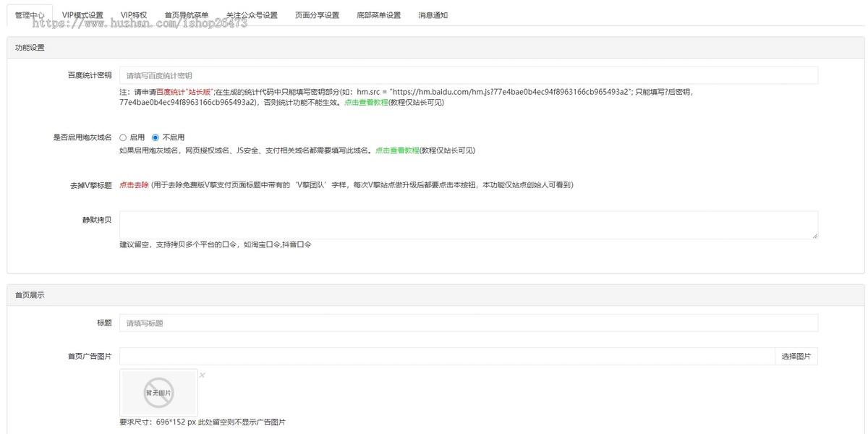Click 点击去除 to remove V擎标题
This screenshot has height=434, width=868.
[x=134, y=185]
